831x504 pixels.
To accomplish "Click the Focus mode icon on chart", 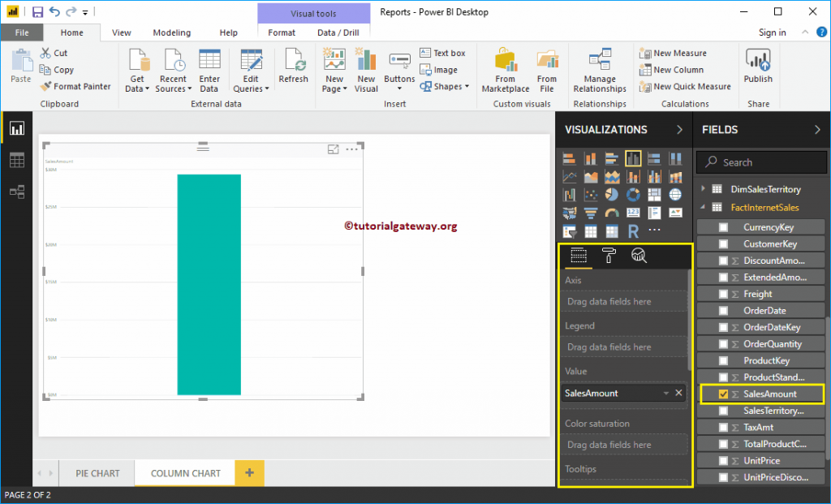I will (x=333, y=149).
